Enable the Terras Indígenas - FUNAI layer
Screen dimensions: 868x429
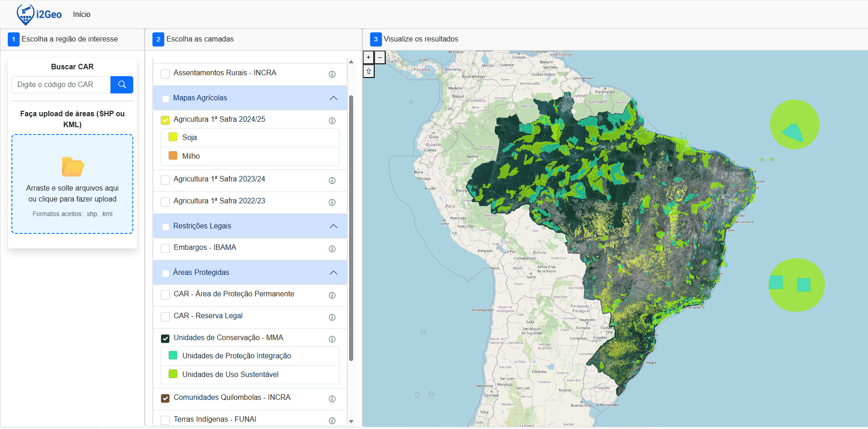click(165, 420)
